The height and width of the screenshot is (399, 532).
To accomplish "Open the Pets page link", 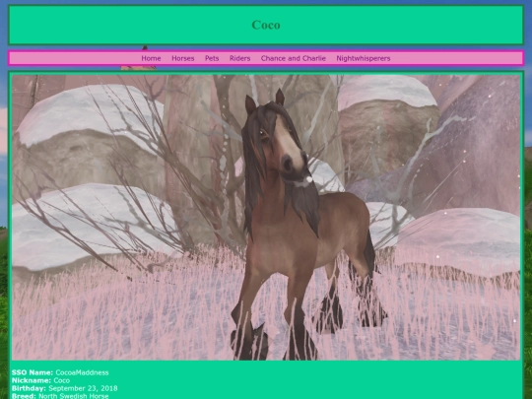I will coord(212,58).
